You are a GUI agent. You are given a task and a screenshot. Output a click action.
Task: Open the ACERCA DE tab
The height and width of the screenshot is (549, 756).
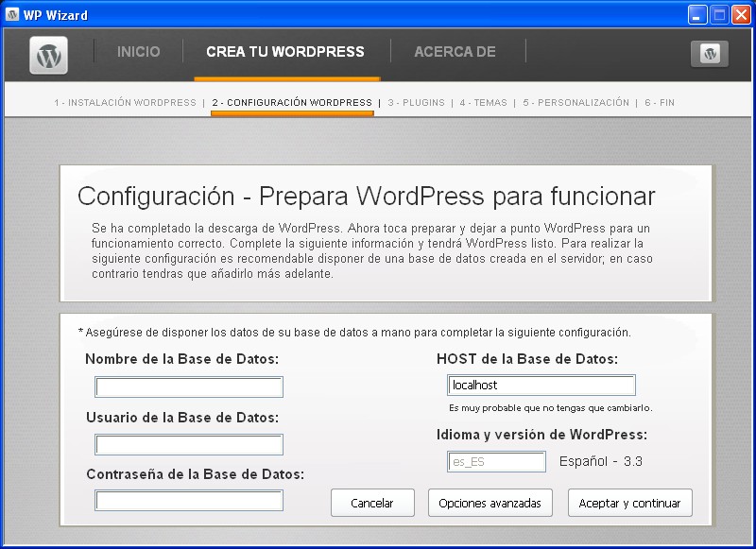coord(455,52)
